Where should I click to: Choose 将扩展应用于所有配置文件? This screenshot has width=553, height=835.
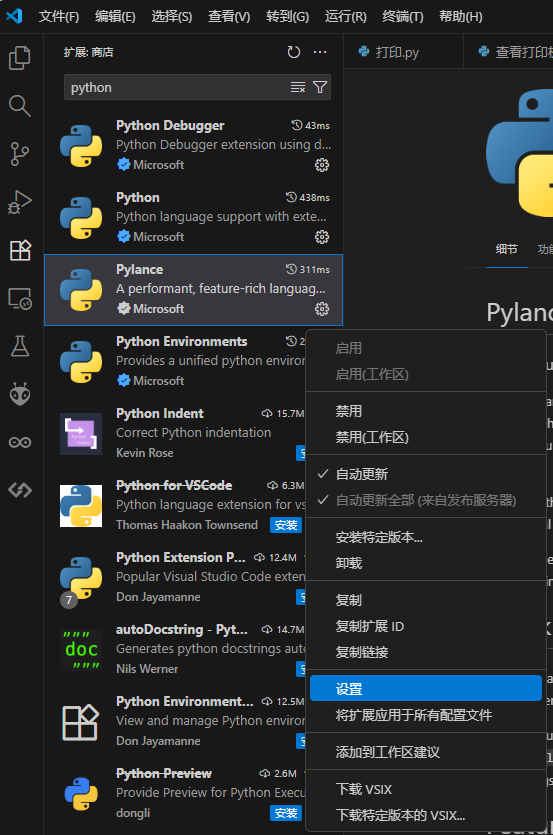tap(426, 715)
